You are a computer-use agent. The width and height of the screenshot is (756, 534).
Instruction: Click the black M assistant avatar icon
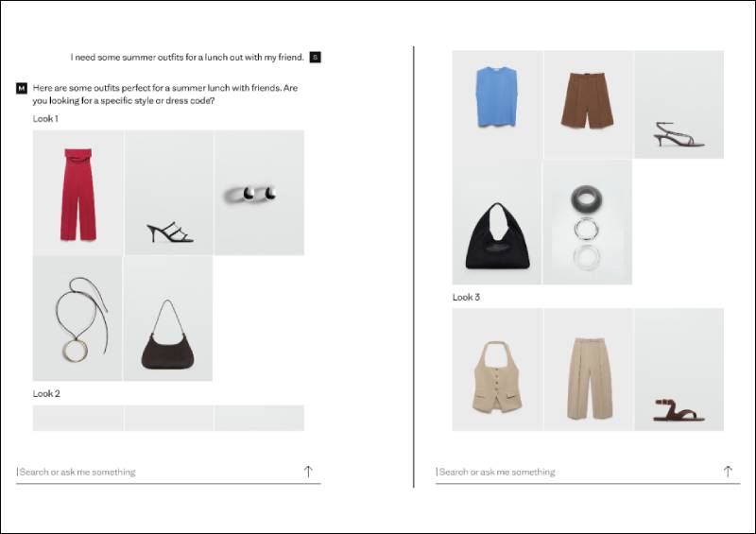point(22,88)
